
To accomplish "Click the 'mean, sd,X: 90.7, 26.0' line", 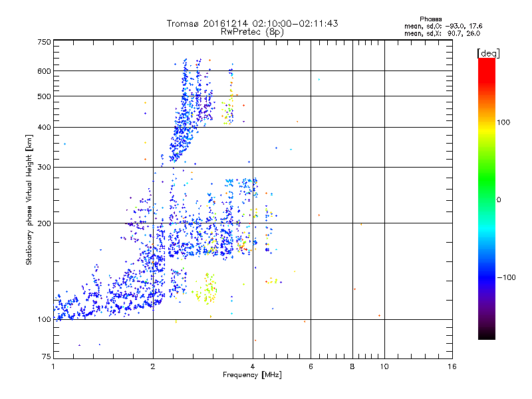I will click(x=442, y=33).
